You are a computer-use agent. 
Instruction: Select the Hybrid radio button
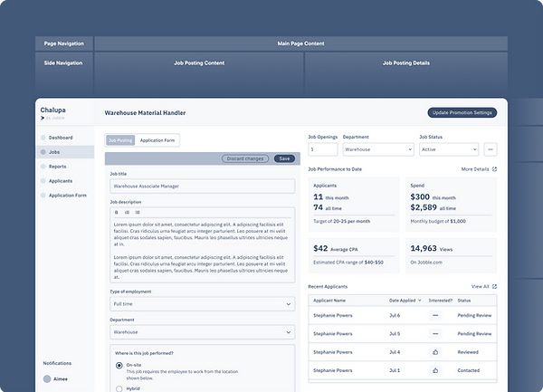(x=119, y=389)
